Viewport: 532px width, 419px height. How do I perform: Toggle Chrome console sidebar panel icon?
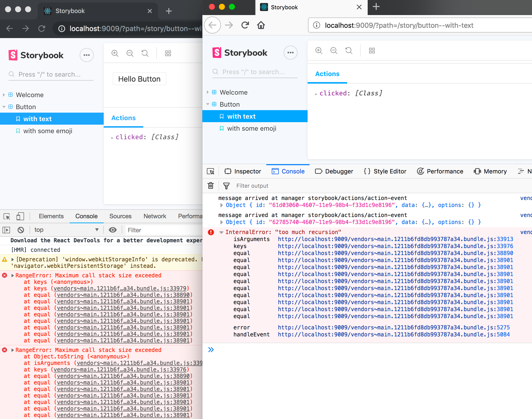click(x=6, y=230)
